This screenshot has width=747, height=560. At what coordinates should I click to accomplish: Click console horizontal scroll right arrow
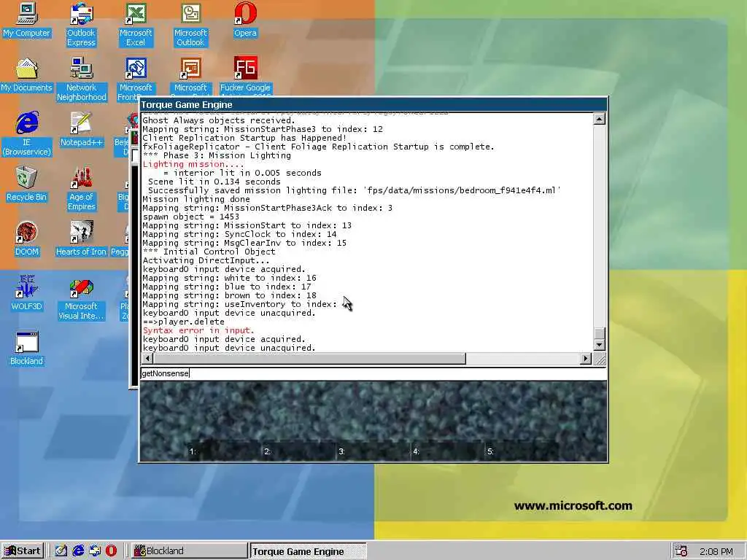point(586,359)
